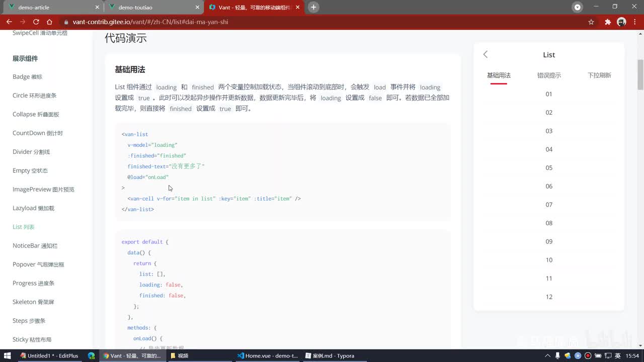This screenshot has width=644, height=362.
Task: Click list item 05 in demo
Action: (x=549, y=168)
